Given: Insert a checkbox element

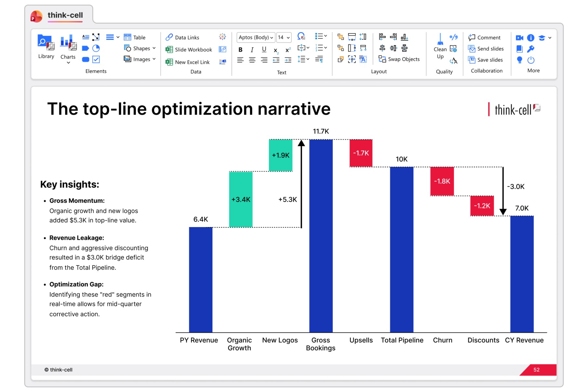Looking at the screenshot, I should (x=96, y=60).
